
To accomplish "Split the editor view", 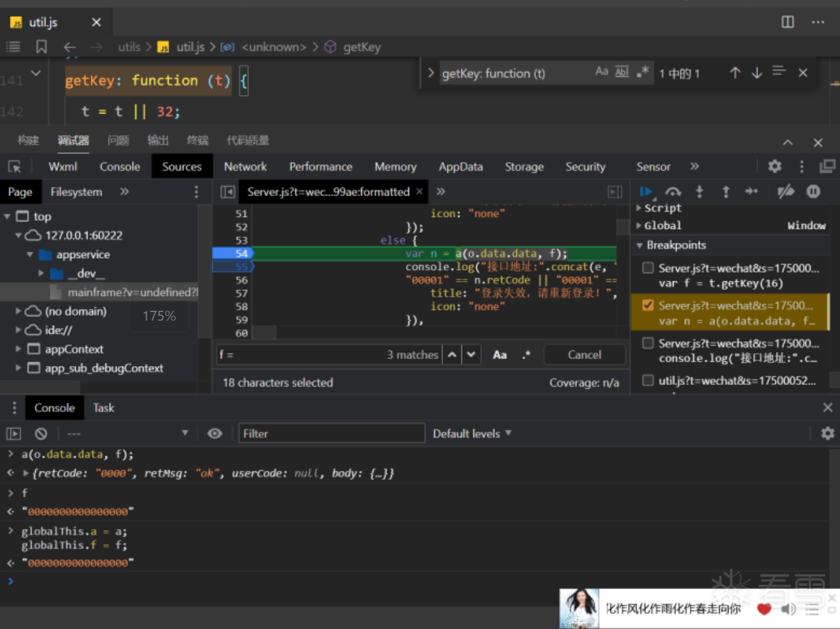I will (x=788, y=22).
